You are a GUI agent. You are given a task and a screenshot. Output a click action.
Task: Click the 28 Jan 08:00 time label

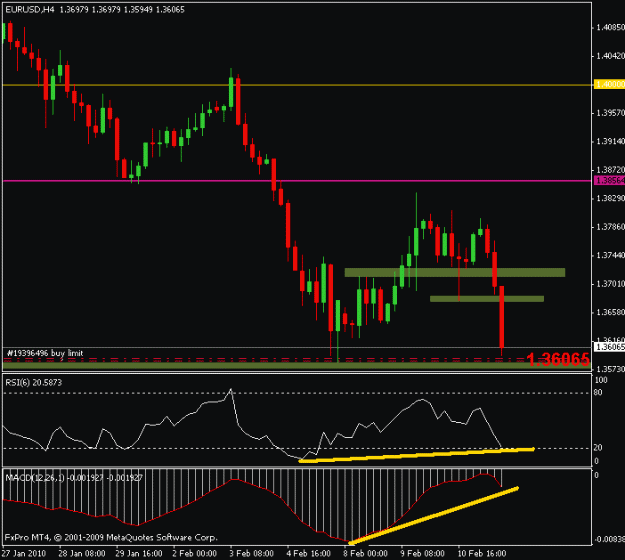click(82, 554)
